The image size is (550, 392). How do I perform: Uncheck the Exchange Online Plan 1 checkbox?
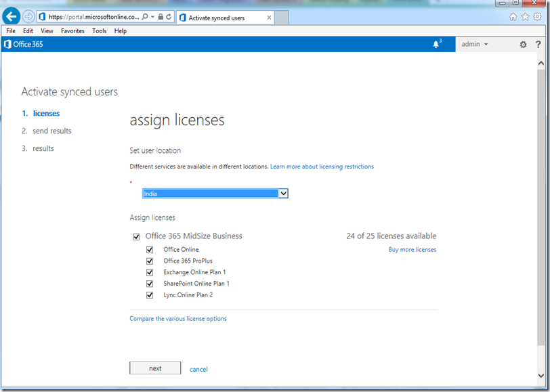[x=150, y=272]
